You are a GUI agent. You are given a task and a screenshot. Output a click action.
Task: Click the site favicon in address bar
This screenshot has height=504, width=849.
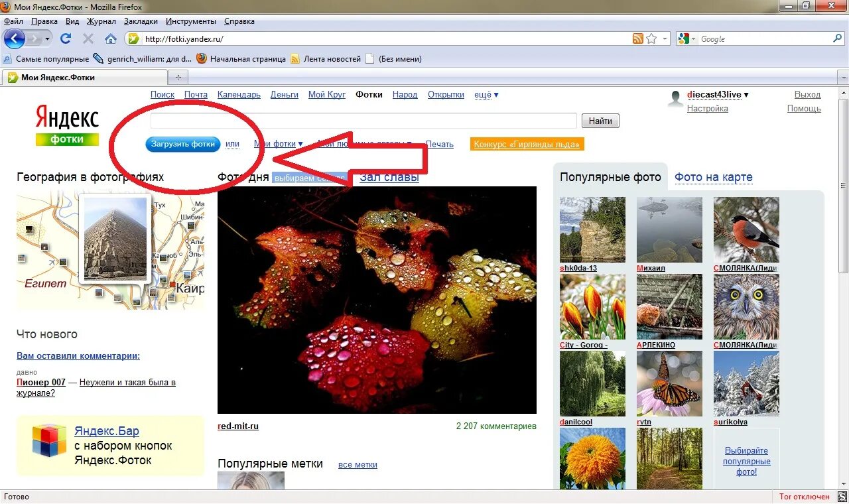(133, 38)
